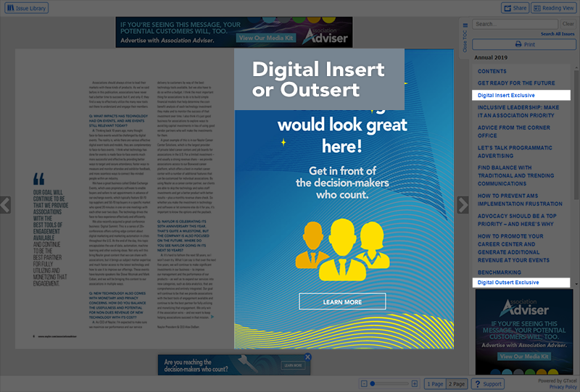Click the zoom out minus icon
The image size is (580, 392).
point(362,383)
